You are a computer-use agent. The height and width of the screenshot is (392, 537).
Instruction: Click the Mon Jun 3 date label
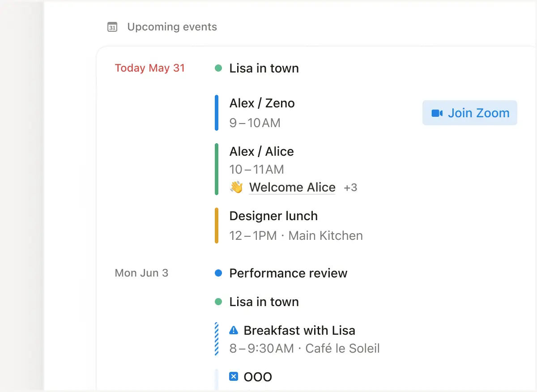[x=141, y=273]
